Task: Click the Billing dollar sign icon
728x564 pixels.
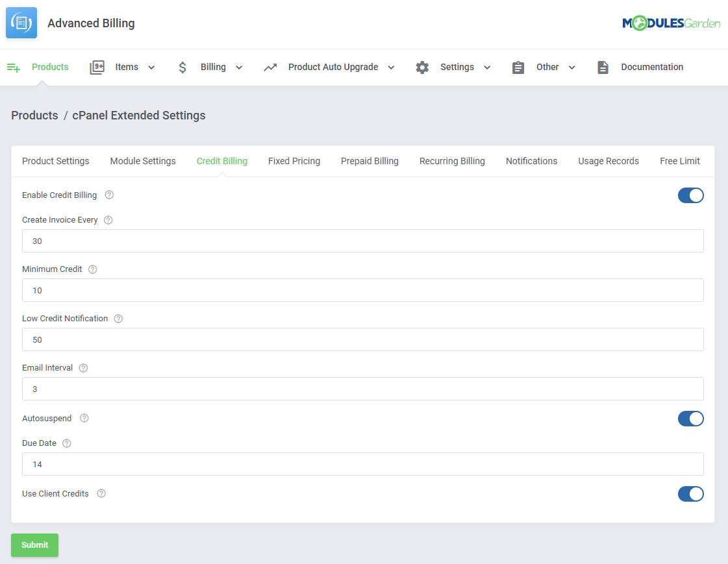Action: pos(182,67)
